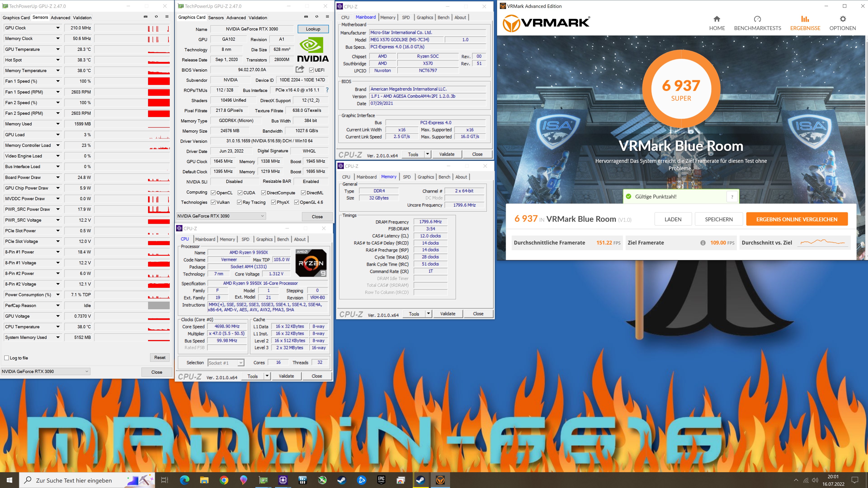Switch to CPU-Z in taskbar
Screen dimensions: 868x488
click(x=283, y=480)
